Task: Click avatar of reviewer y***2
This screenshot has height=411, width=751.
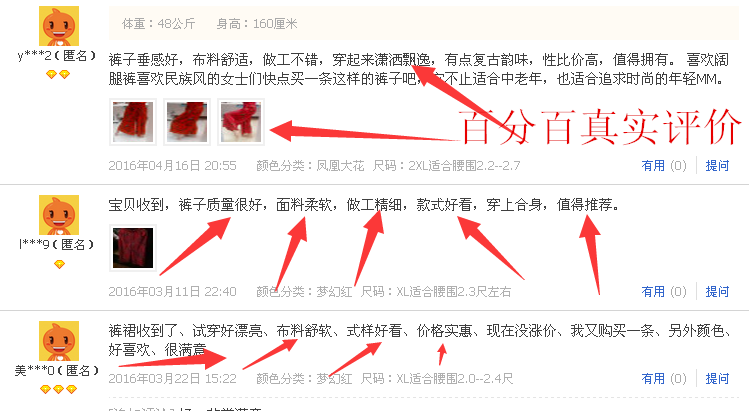Action: click(58, 26)
